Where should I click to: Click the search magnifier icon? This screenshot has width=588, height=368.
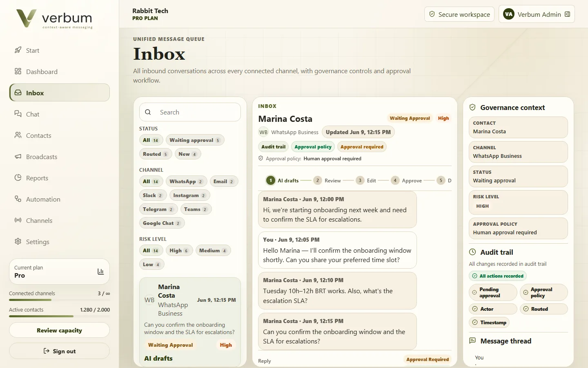(148, 112)
